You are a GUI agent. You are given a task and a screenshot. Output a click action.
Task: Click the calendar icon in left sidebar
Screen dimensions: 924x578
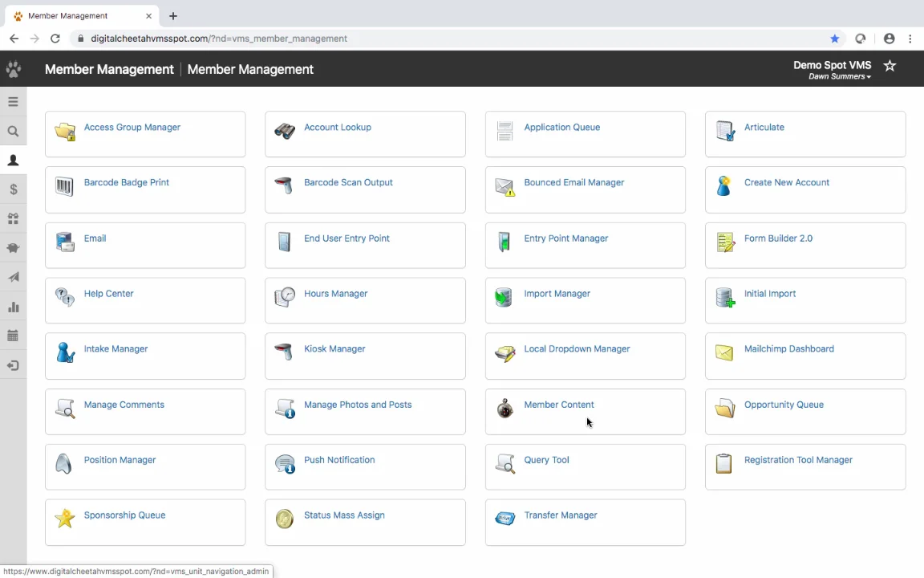(13, 336)
